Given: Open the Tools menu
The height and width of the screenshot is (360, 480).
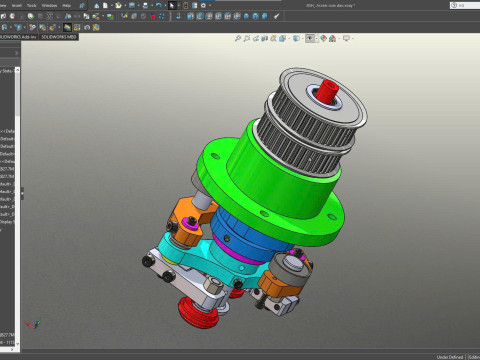Looking at the screenshot, I should point(32,6).
